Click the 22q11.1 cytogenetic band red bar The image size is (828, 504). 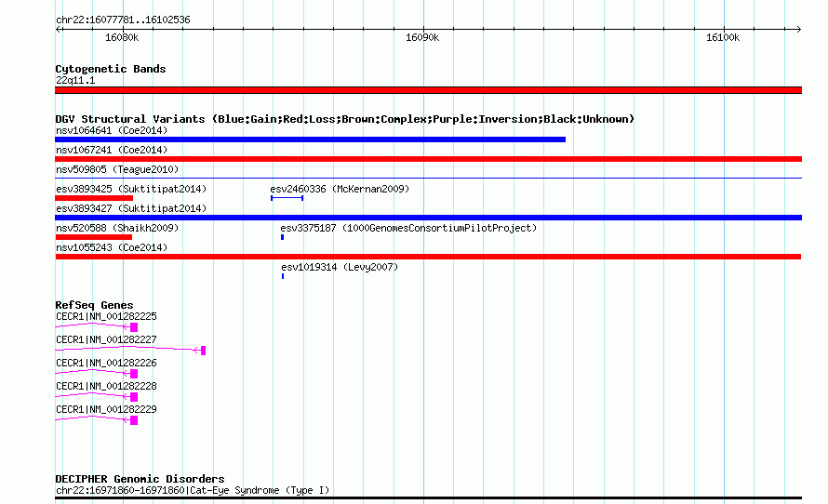click(x=428, y=90)
